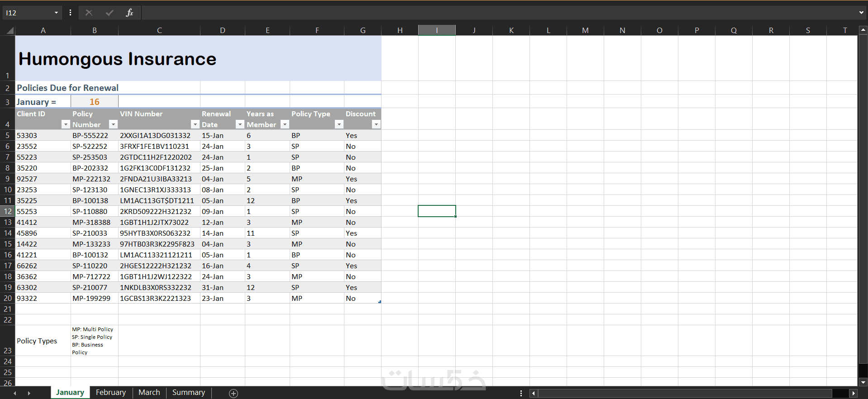Click the Select All corner triangle

[x=9, y=30]
